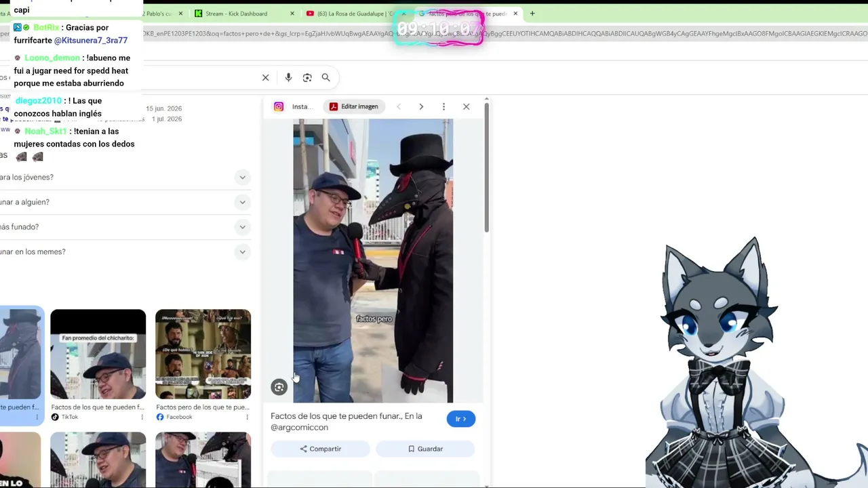Go to the next image arrow

[x=421, y=106]
